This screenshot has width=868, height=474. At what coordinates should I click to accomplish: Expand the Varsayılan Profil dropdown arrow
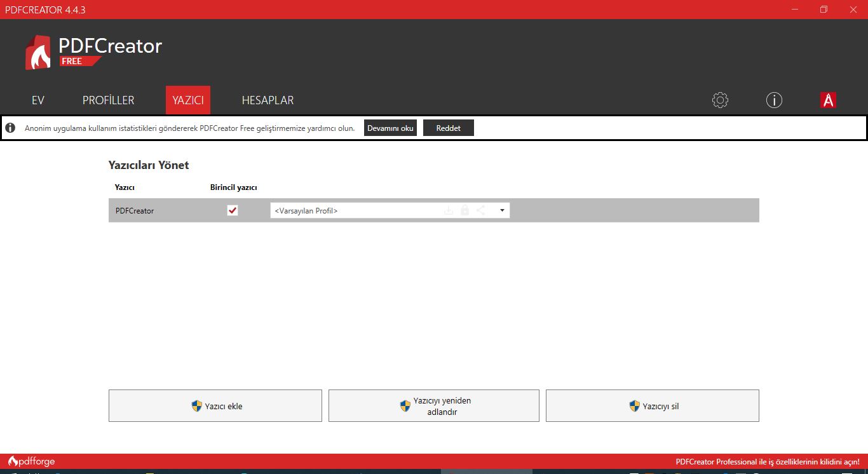tap(502, 210)
